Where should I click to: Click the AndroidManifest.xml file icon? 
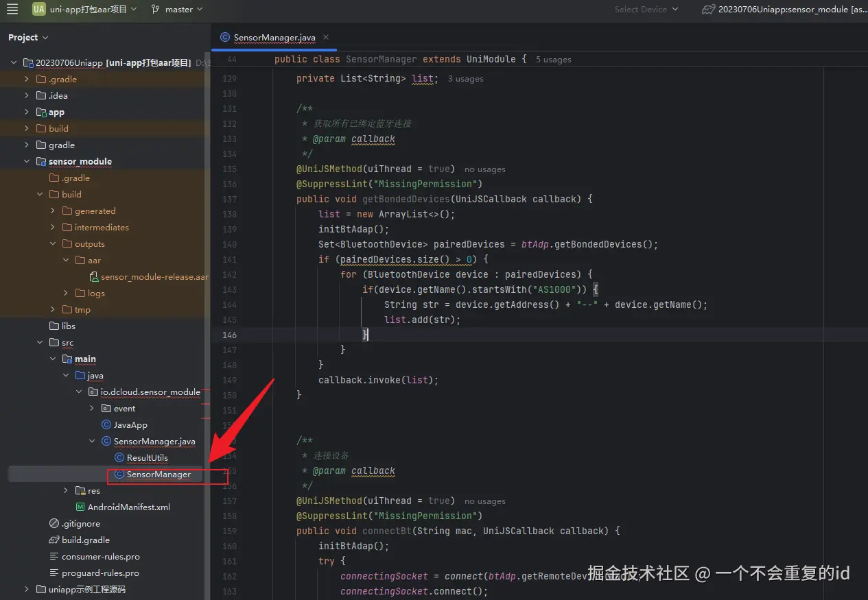[80, 507]
